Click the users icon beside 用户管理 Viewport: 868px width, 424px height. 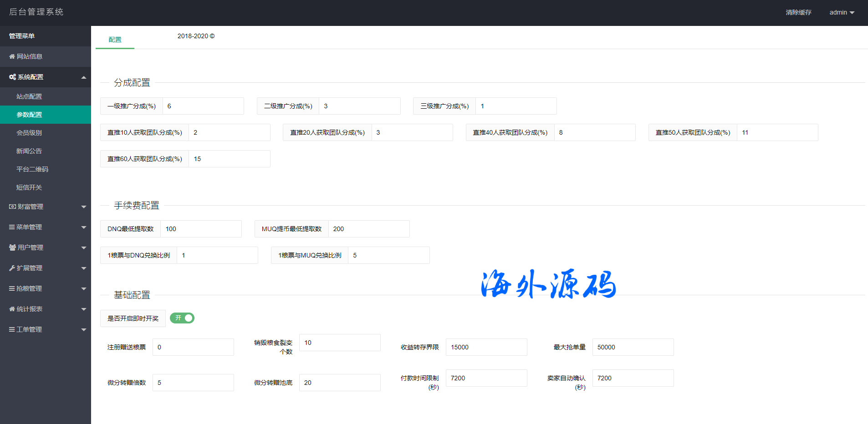(12, 247)
